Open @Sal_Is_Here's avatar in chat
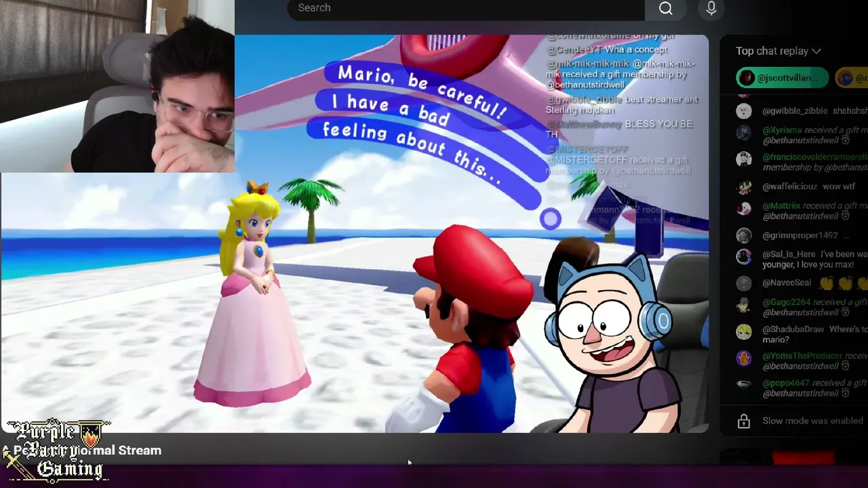868x488 pixels. pyautogui.click(x=744, y=257)
